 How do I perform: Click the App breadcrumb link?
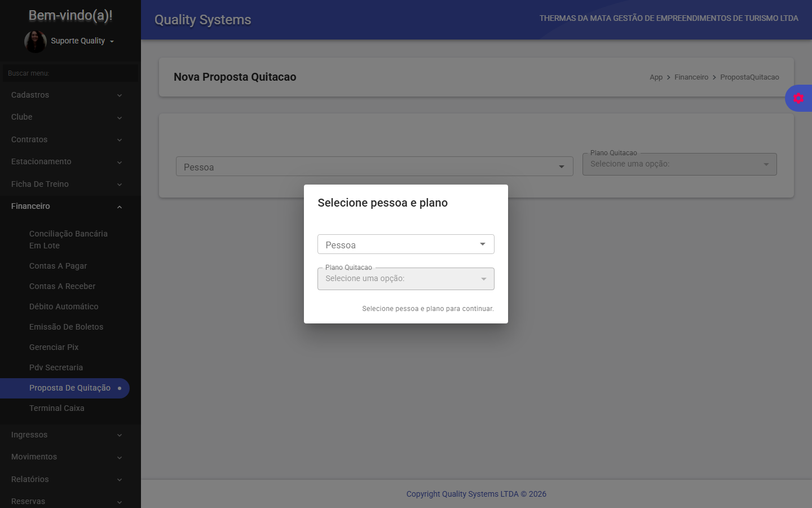(656, 77)
